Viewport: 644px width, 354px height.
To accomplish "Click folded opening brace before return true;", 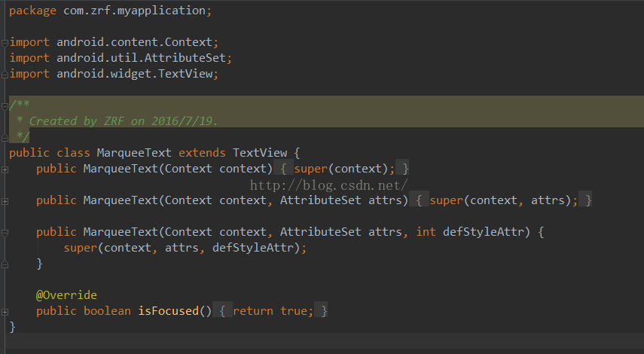I will (222, 311).
